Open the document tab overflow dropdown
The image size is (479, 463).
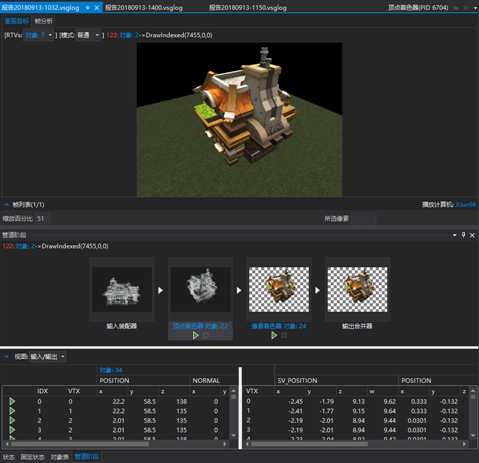(x=475, y=8)
